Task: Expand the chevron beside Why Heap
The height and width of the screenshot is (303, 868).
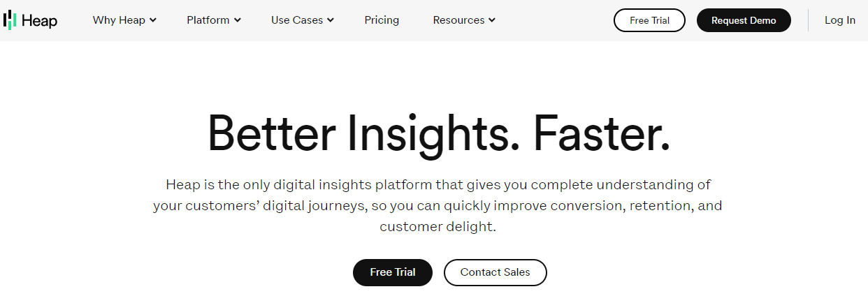Action: point(153,20)
